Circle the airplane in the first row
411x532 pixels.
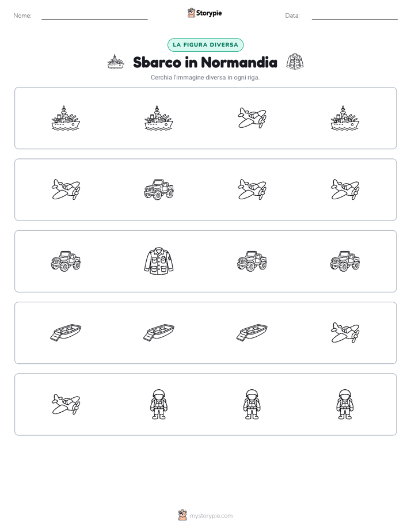point(252,118)
